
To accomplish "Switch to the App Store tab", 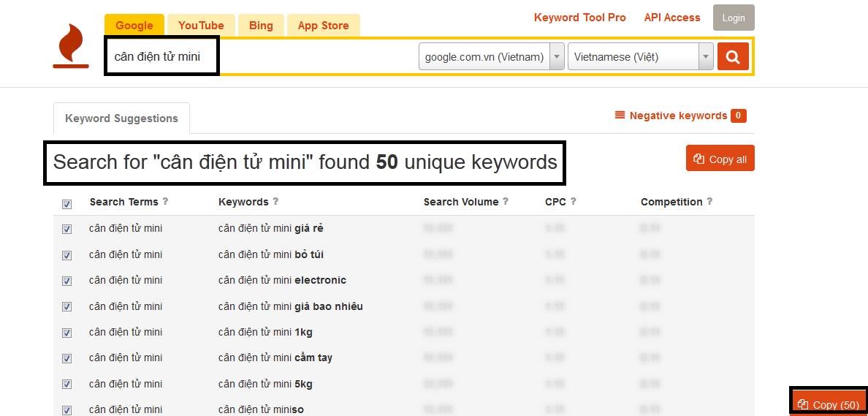I will click(323, 26).
